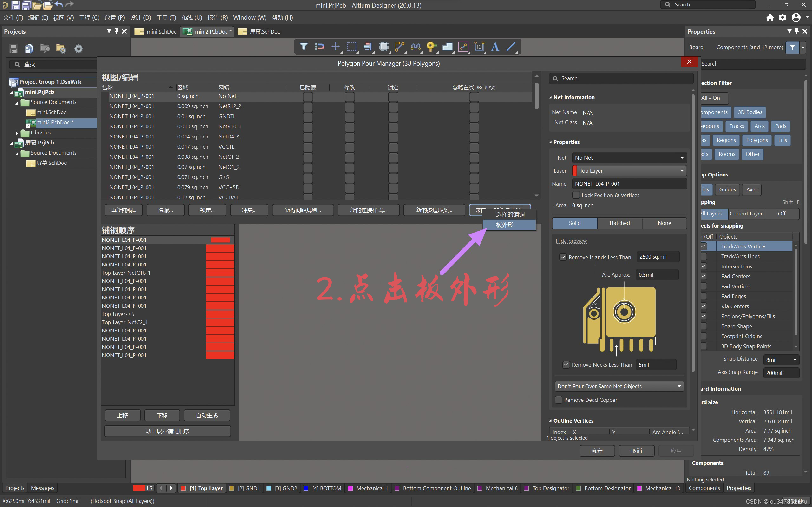
Task: Open Don't Pour Over Same Net Objects dropdown
Action: (x=619, y=386)
